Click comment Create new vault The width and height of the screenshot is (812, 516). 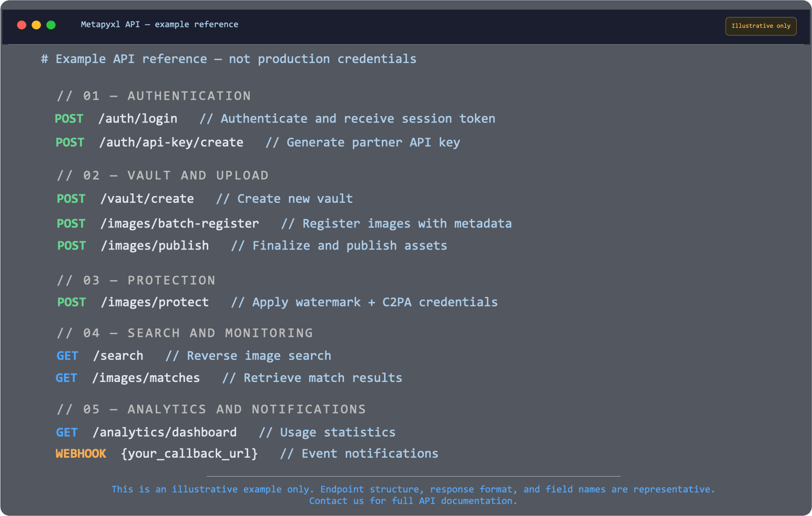click(285, 199)
